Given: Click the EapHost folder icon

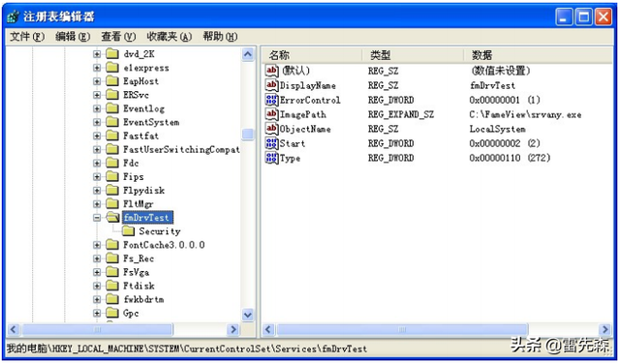Looking at the screenshot, I should point(112,81).
